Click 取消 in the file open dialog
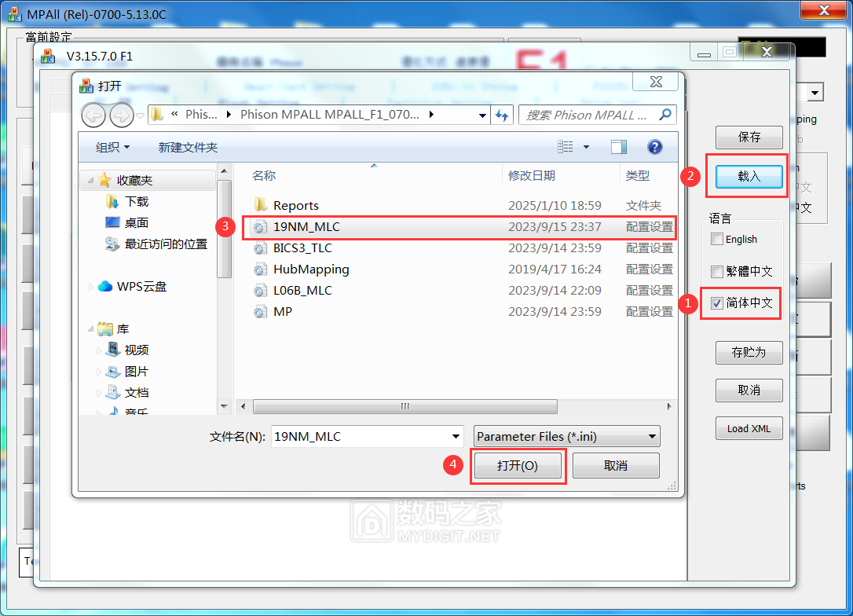The height and width of the screenshot is (616, 853). click(616, 466)
